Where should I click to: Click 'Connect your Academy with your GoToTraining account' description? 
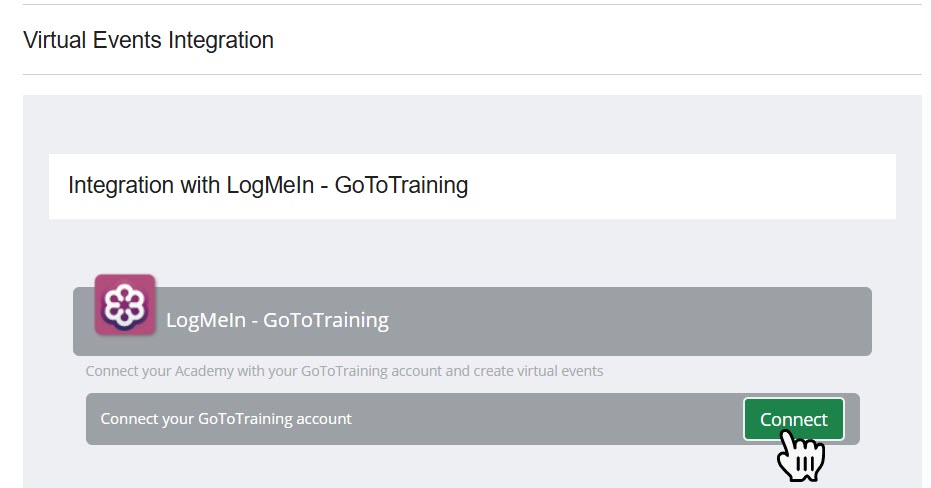(344, 371)
